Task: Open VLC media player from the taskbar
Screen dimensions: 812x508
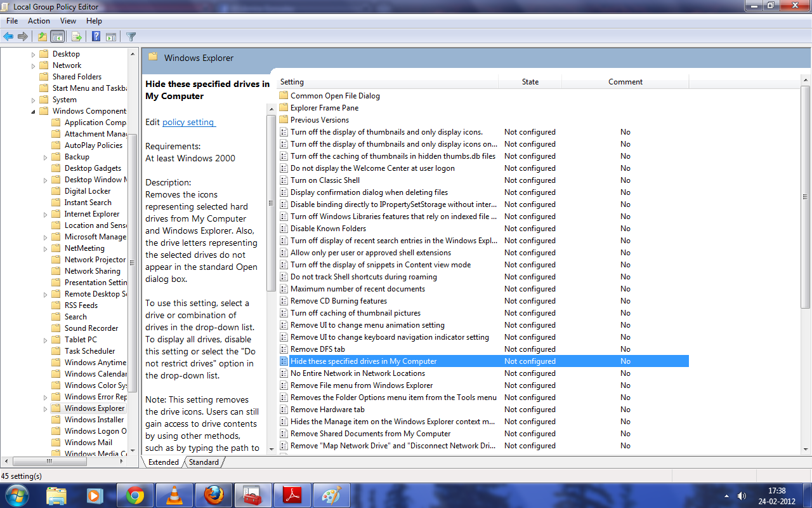Action: (x=174, y=495)
